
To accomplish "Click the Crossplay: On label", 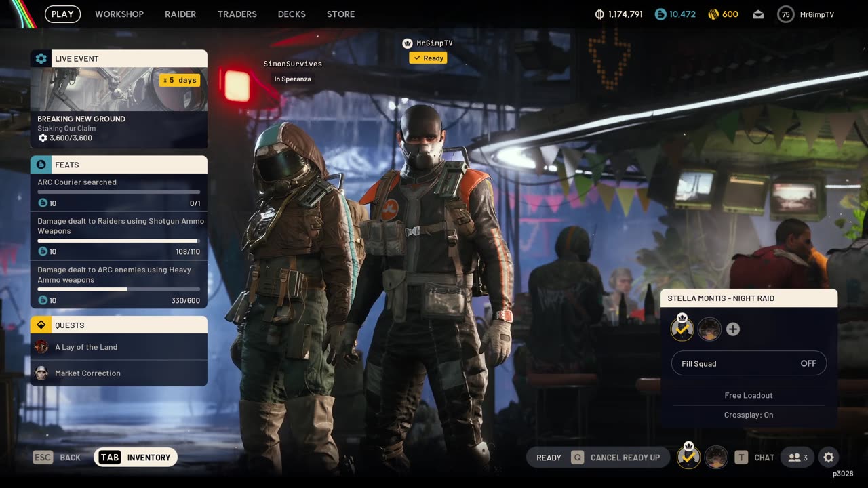I will pyautogui.click(x=749, y=415).
